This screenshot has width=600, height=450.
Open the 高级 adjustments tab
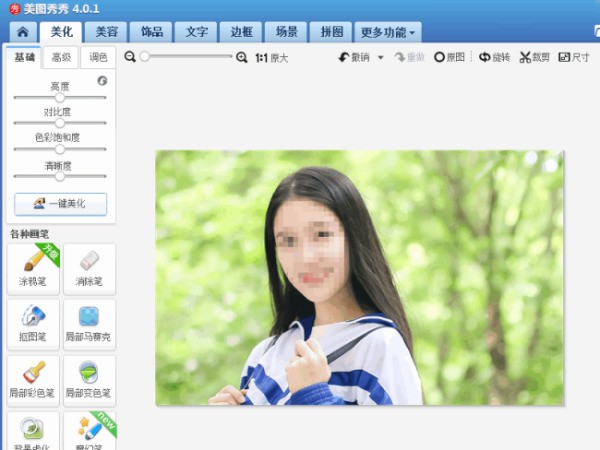(x=61, y=58)
